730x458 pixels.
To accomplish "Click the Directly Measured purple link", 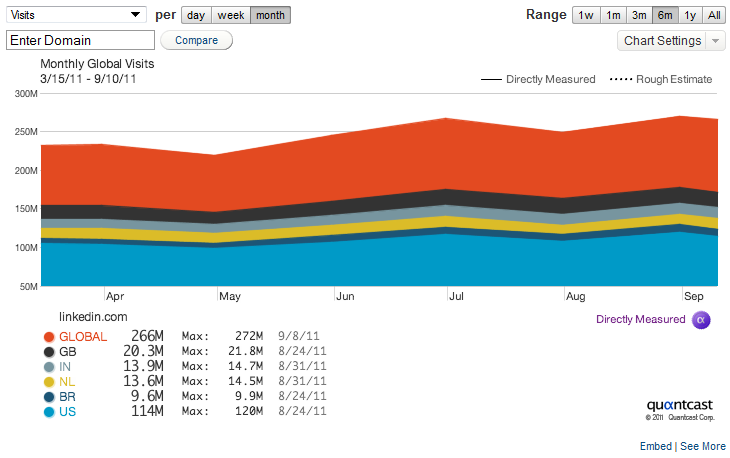I will point(641,319).
